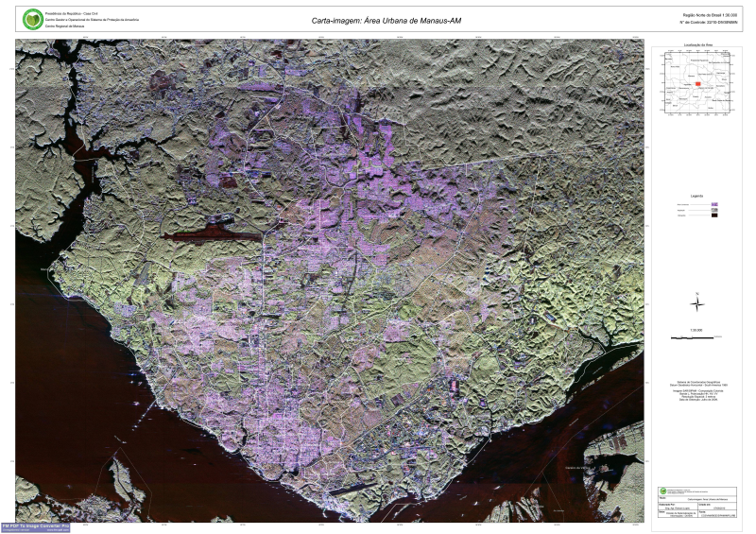
Task: Click the north arrow compass rose
Action: pyautogui.click(x=697, y=304)
